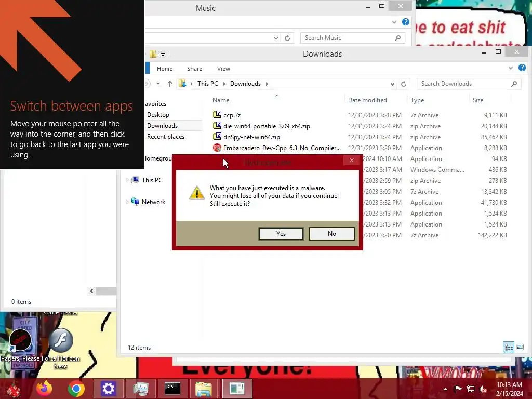
Task: Open the quick access toolbar dropdown in Downloads
Action: click(x=163, y=54)
